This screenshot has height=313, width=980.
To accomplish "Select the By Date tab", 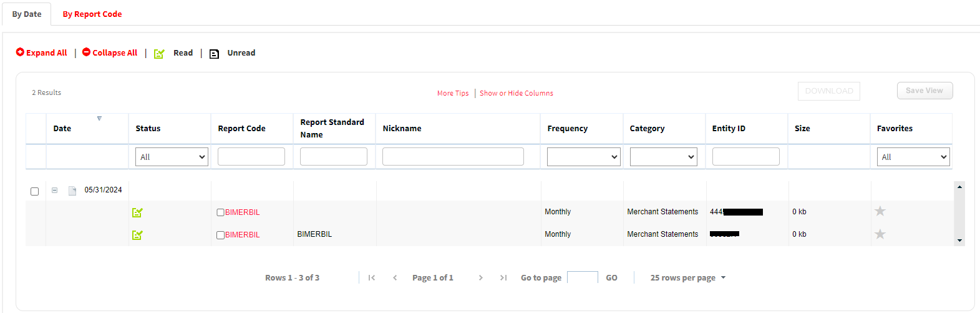I will tap(27, 14).
